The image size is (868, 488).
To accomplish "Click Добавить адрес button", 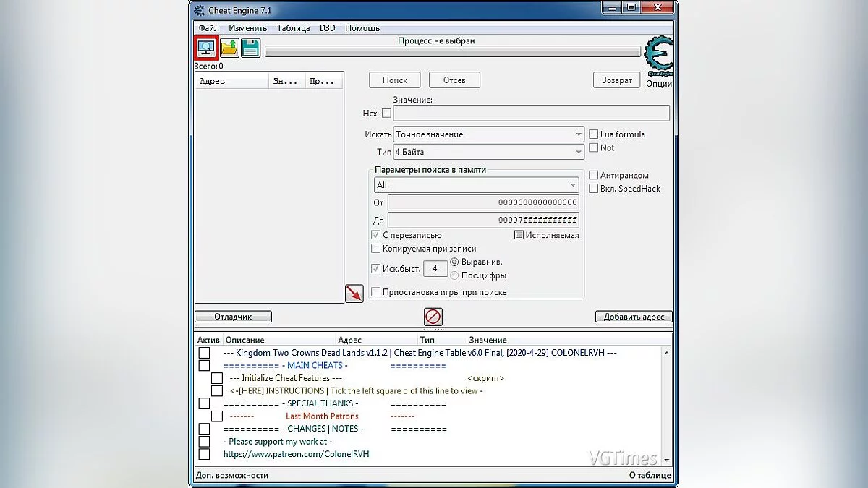I will pos(634,317).
